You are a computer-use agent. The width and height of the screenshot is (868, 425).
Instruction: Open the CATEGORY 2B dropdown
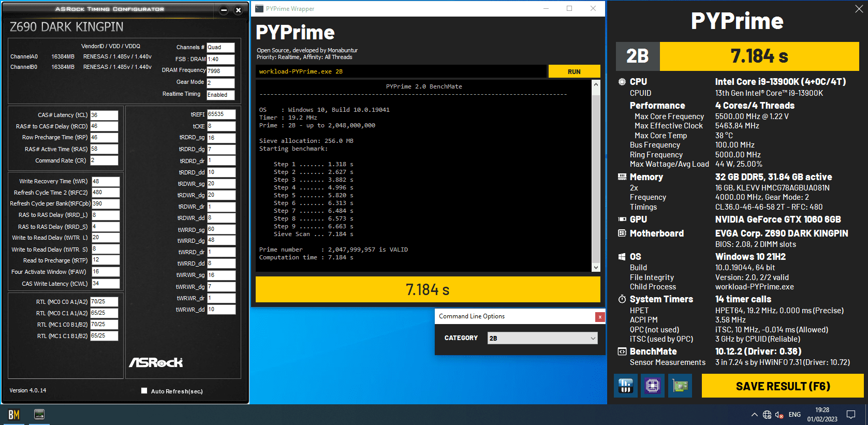(x=542, y=338)
